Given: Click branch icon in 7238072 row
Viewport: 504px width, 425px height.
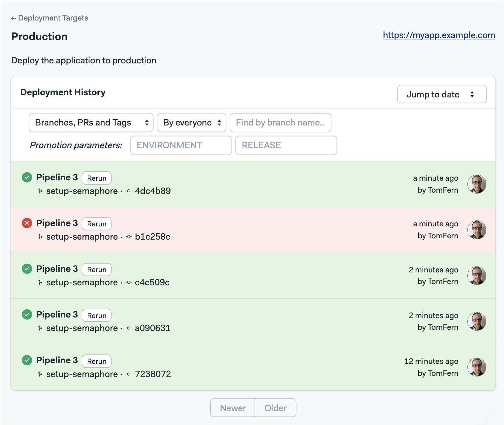Looking at the screenshot, I should [x=40, y=374].
